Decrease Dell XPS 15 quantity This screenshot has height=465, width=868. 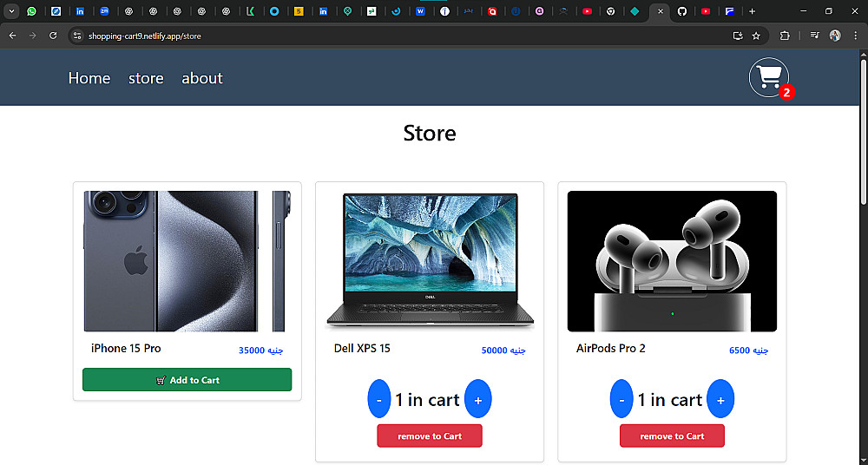379,398
